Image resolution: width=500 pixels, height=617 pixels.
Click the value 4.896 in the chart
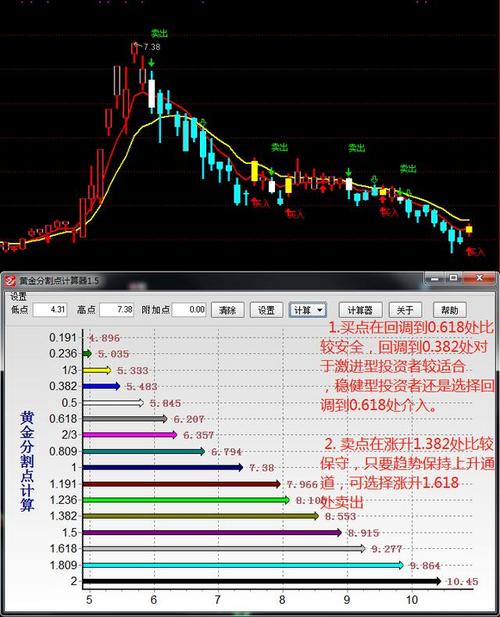pos(104,338)
